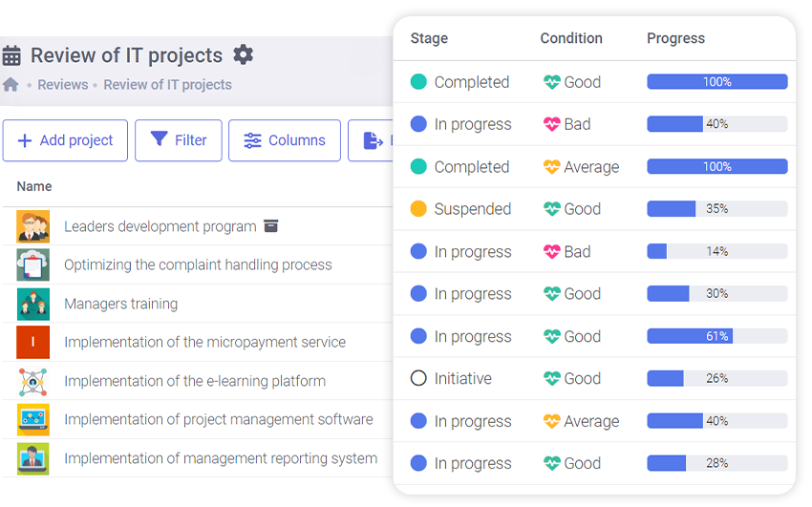
Task: Click the Add project button
Action: (65, 140)
